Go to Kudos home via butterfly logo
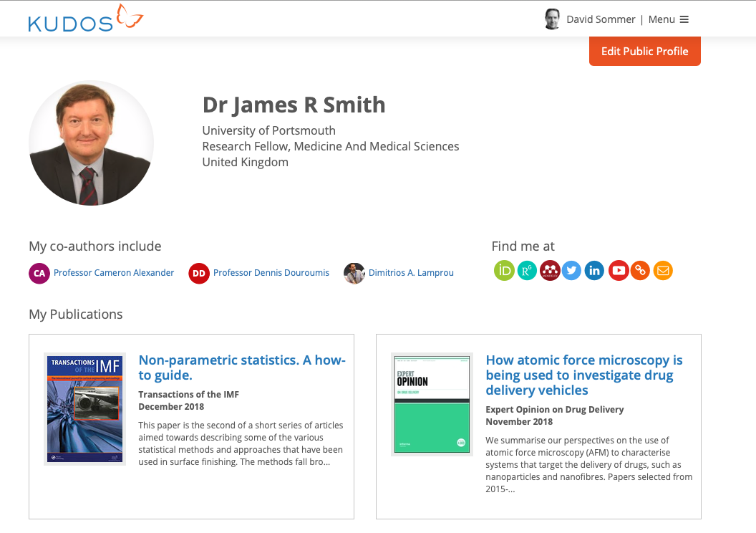The width and height of the screenshot is (756, 533). [85, 19]
